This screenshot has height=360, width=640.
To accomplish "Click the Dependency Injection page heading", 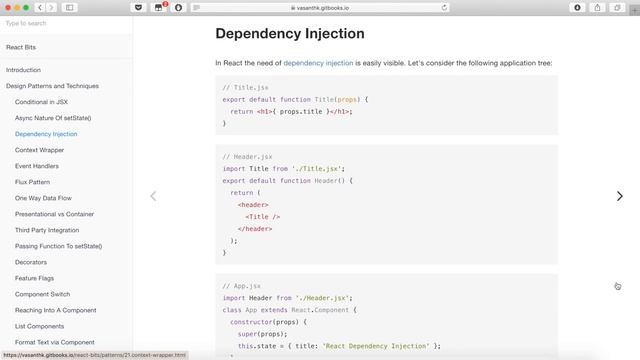I will point(290,33).
